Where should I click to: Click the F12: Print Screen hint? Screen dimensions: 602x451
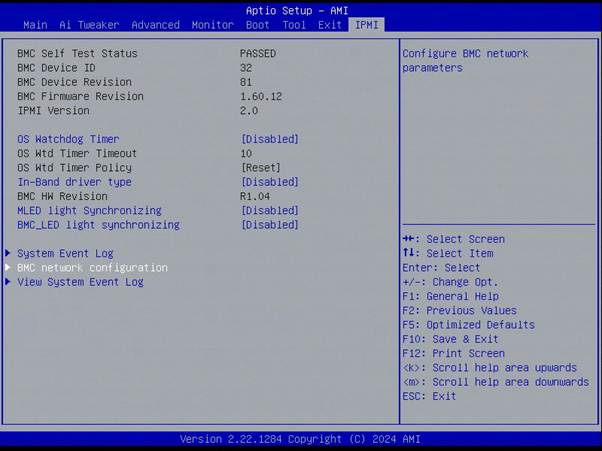(453, 354)
